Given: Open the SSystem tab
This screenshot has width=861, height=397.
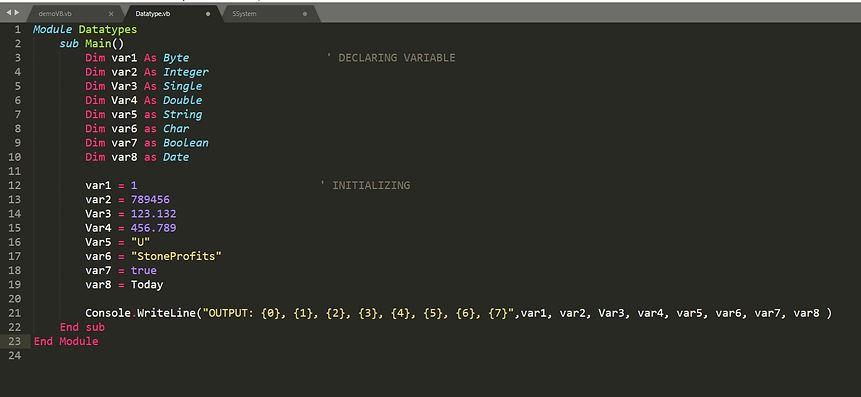Looking at the screenshot, I should point(244,13).
